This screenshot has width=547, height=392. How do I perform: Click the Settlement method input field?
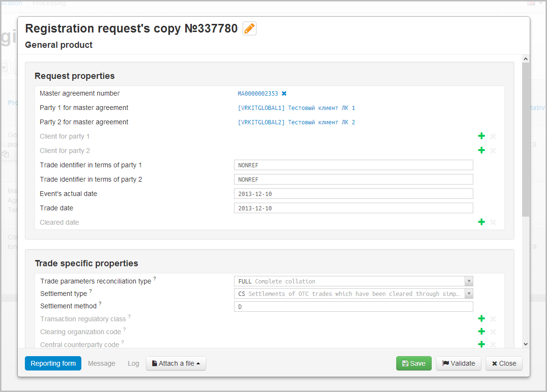(353, 306)
